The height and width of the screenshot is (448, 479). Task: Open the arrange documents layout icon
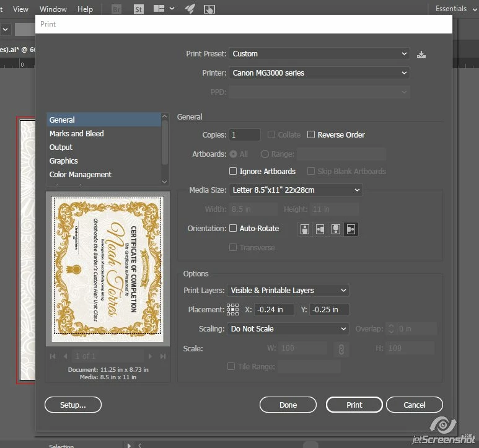coord(159,9)
